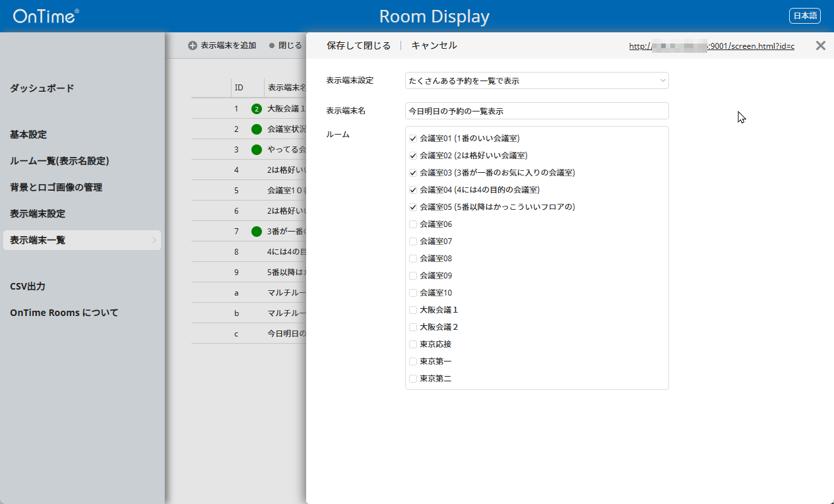Click the plus icon for 表示端末を追加
Screen dimensions: 834x504
193,46
